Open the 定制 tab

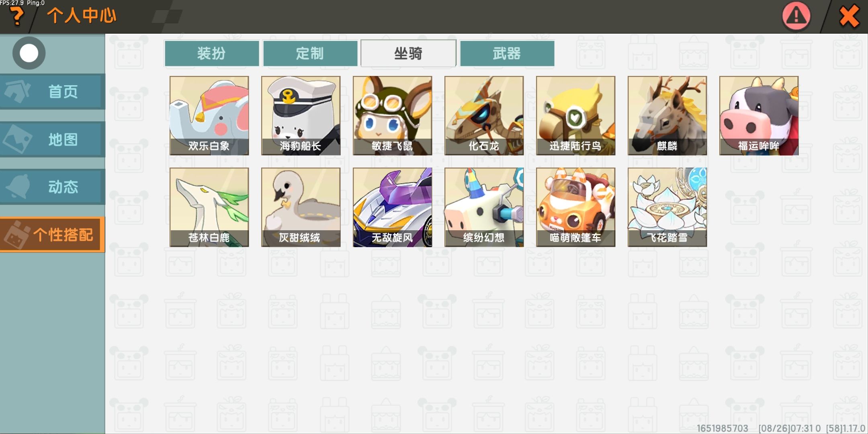click(310, 53)
